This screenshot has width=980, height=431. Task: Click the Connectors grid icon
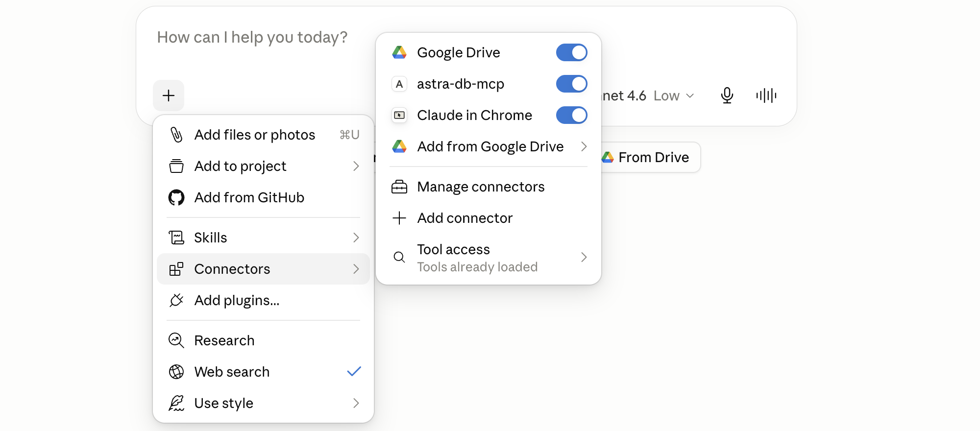coord(176,269)
